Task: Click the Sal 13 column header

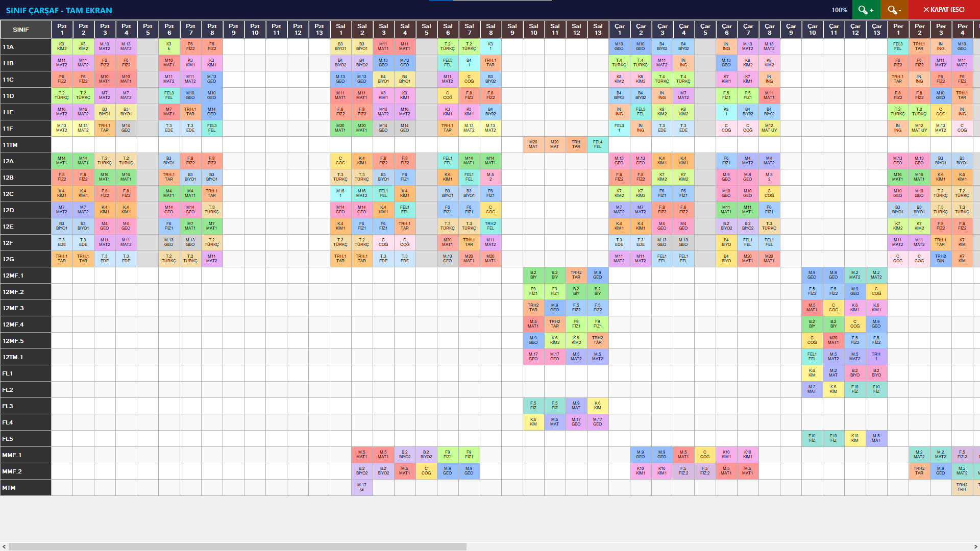Action: click(598, 30)
